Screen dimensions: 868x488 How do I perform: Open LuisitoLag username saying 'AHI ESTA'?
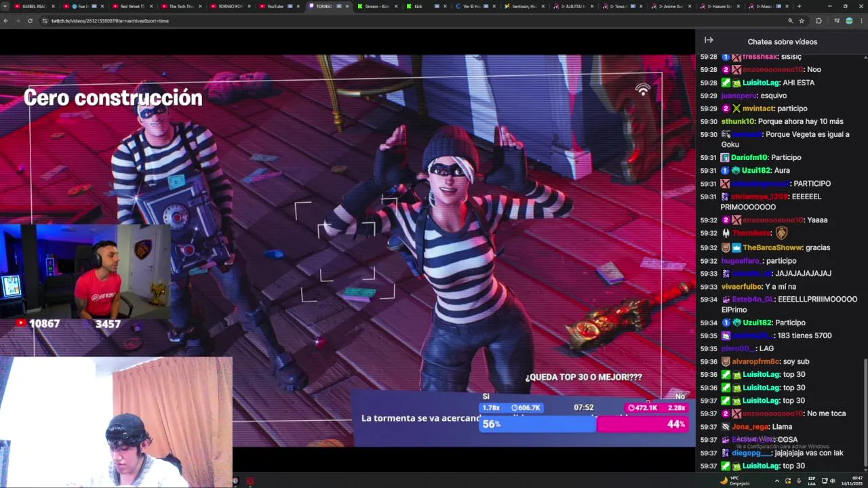click(761, 83)
